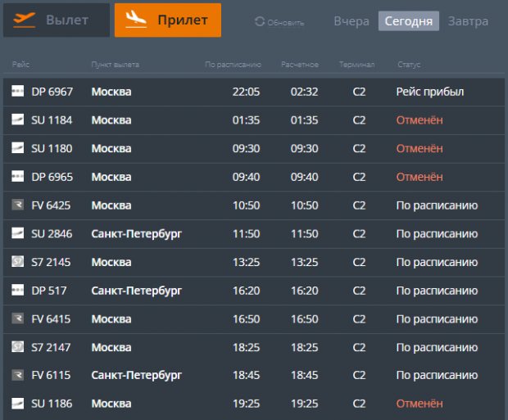The width and height of the screenshot is (508, 420).
Task: Switch to the Вылет departures tab
Action: point(57,20)
